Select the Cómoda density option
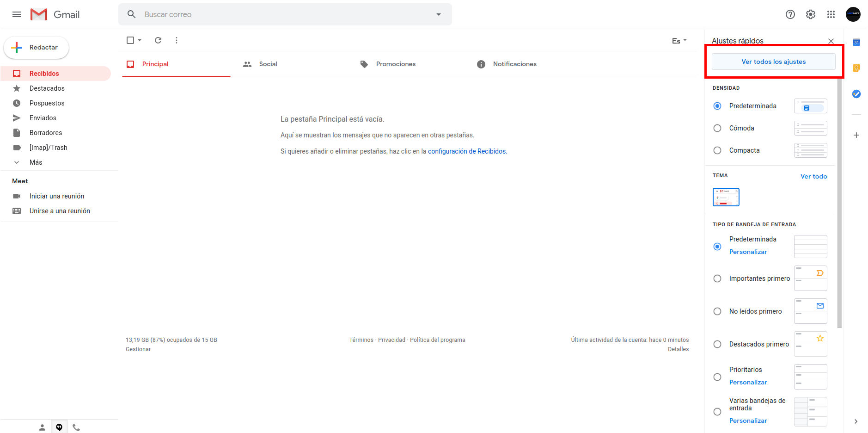This screenshot has height=433, width=868. pos(717,128)
